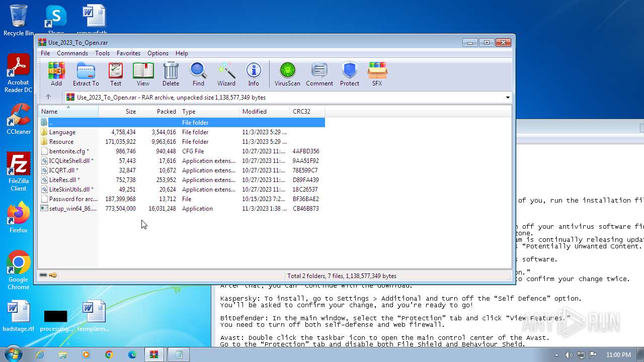The width and height of the screenshot is (644, 362).
Task: Sort by the Type column header
Action: click(x=209, y=112)
